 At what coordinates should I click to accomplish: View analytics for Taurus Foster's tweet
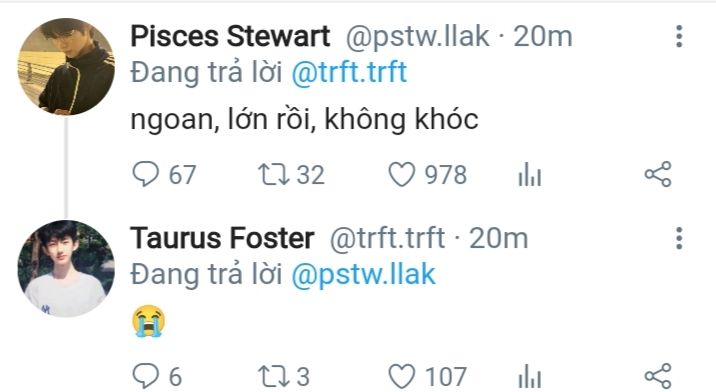(x=530, y=377)
